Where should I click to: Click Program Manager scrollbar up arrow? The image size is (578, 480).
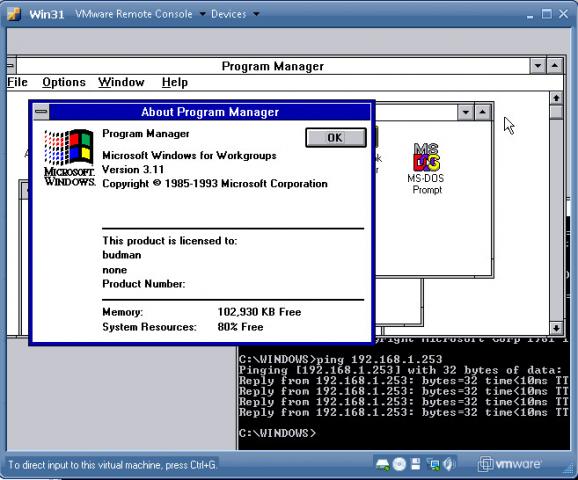[556, 98]
